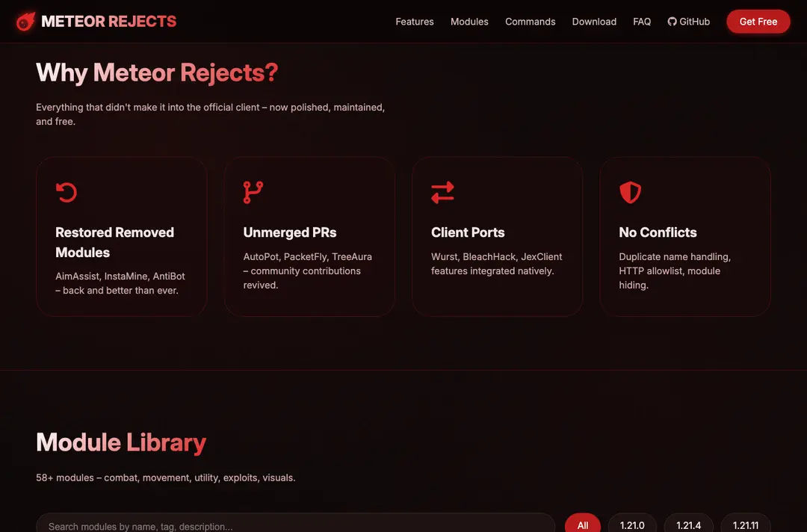This screenshot has height=532, width=807.
Task: Go to the Commands section
Action: [x=530, y=22]
